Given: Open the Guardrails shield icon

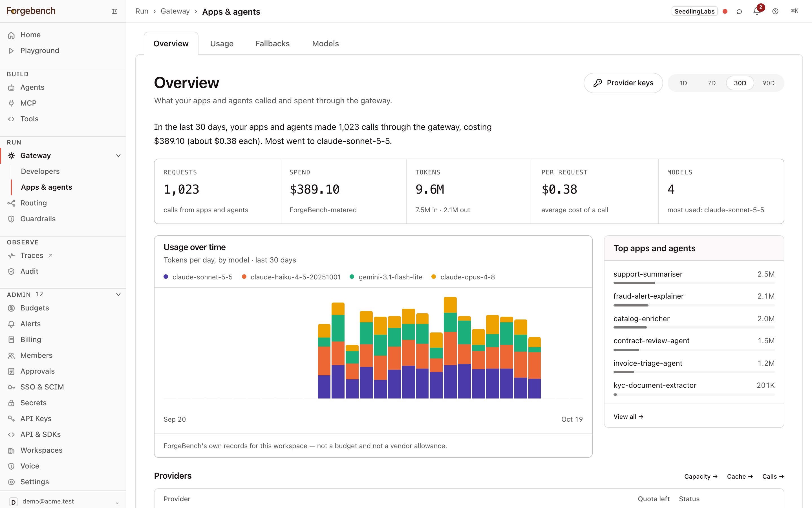Looking at the screenshot, I should [11, 219].
